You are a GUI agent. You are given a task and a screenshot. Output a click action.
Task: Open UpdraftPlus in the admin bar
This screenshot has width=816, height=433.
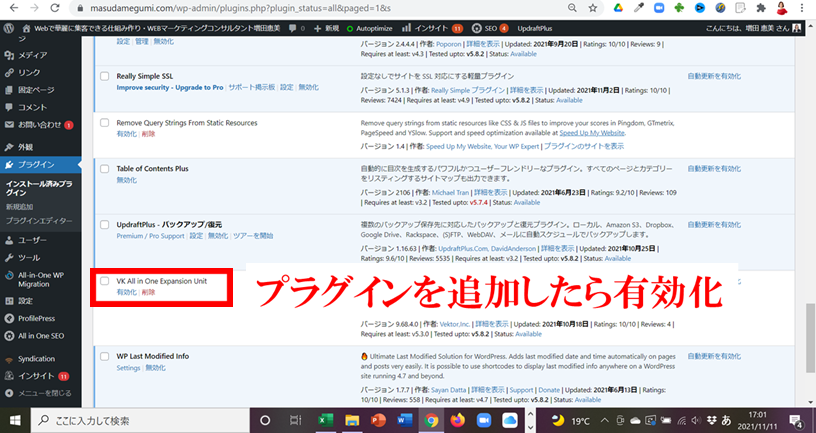point(534,28)
